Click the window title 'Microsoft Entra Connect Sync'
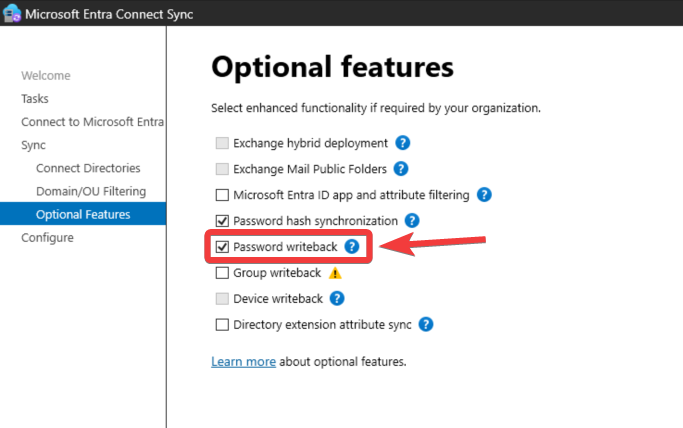Image resolution: width=683 pixels, height=428 pixels. tap(109, 14)
